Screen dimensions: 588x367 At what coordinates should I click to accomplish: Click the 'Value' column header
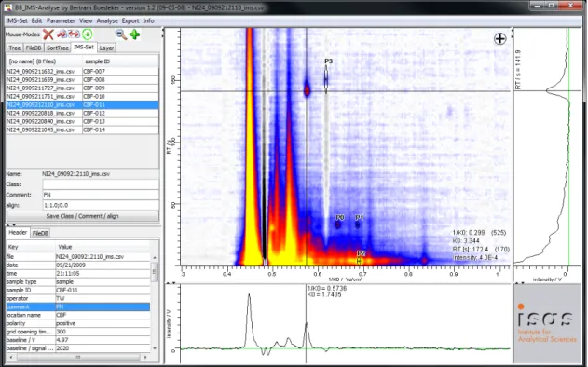pos(103,247)
